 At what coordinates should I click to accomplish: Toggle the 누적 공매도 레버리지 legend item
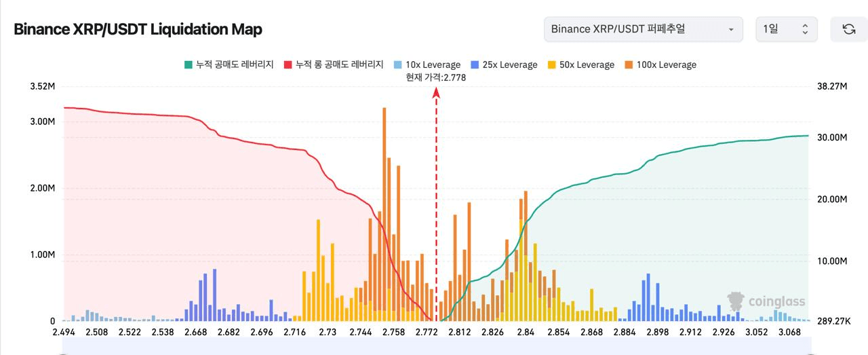[x=229, y=65]
